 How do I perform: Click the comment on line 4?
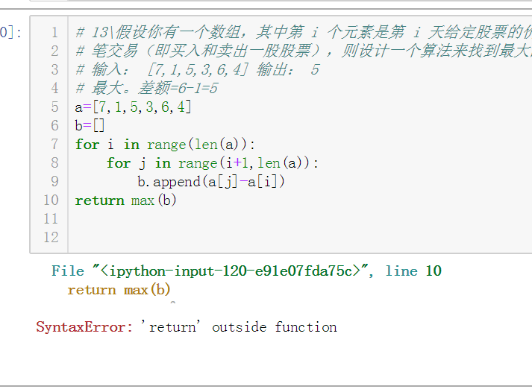(146, 88)
